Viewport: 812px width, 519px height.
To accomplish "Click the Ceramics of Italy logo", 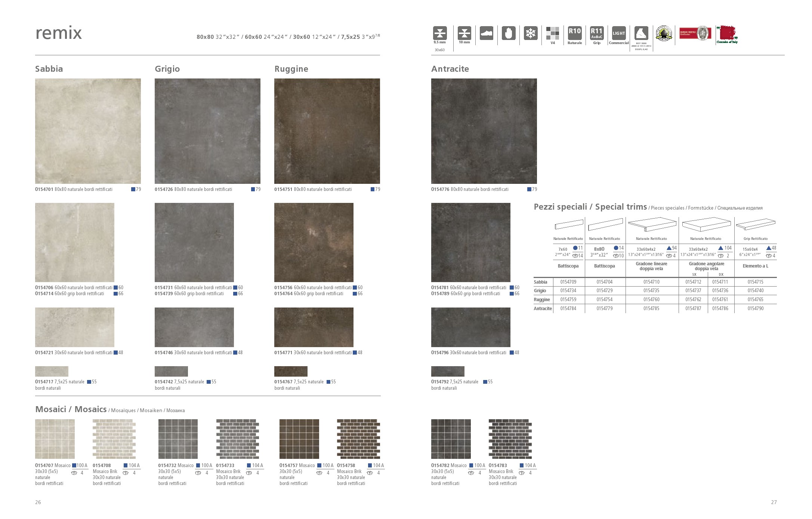I will (x=727, y=34).
